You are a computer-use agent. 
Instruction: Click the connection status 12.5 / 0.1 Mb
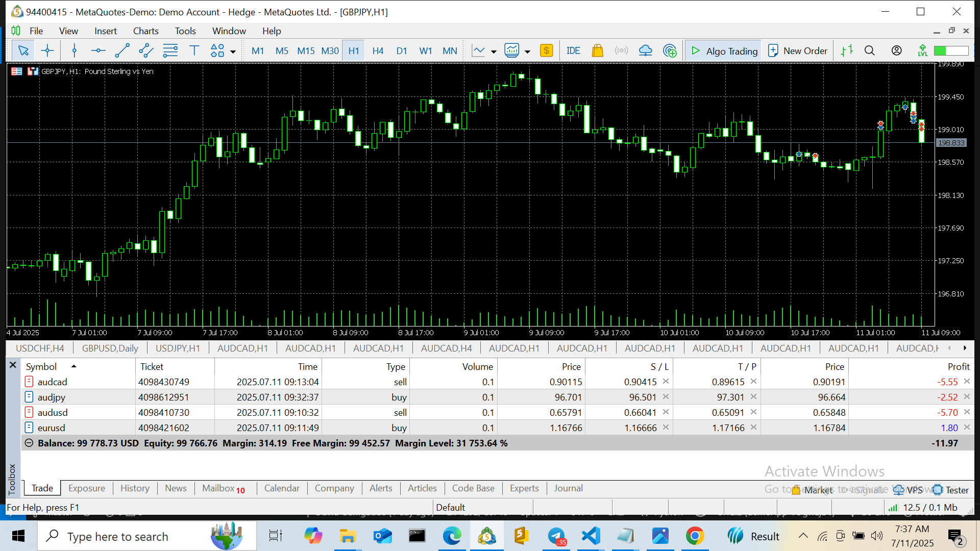(923, 508)
